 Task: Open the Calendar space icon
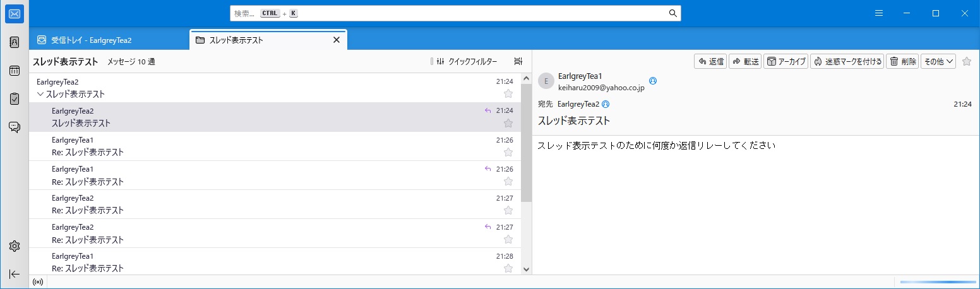(x=14, y=71)
